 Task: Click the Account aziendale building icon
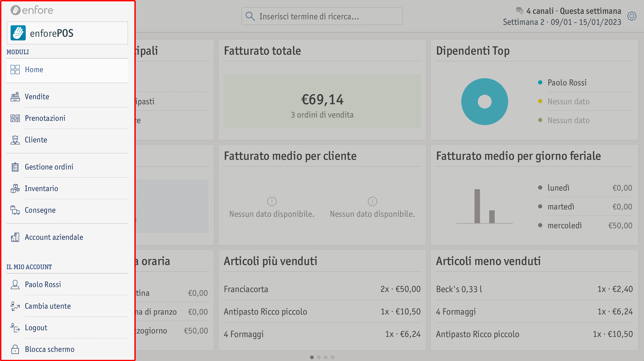click(x=15, y=237)
